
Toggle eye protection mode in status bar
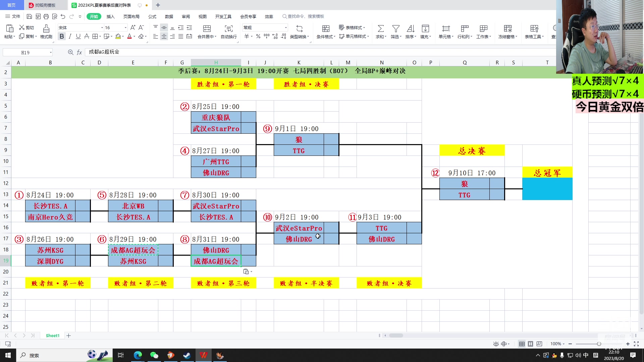496,344
